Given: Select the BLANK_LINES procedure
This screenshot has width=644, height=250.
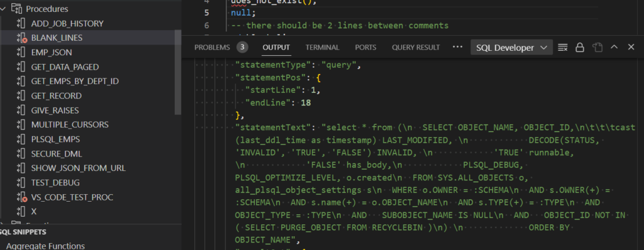Looking at the screenshot, I should [x=57, y=38].
